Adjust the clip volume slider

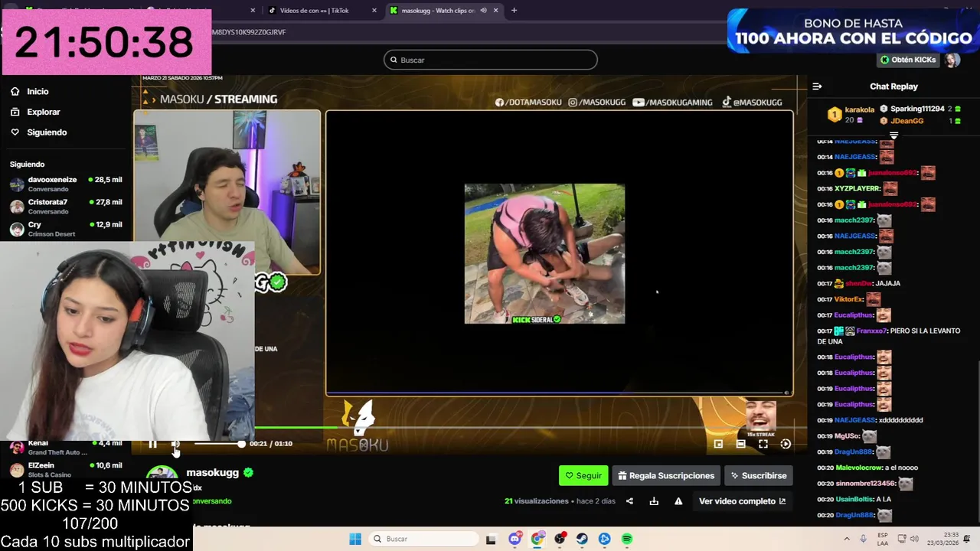coord(219,444)
